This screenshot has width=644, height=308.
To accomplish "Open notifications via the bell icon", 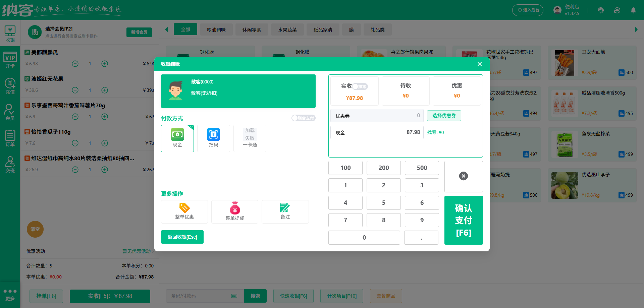I will pos(633,10).
